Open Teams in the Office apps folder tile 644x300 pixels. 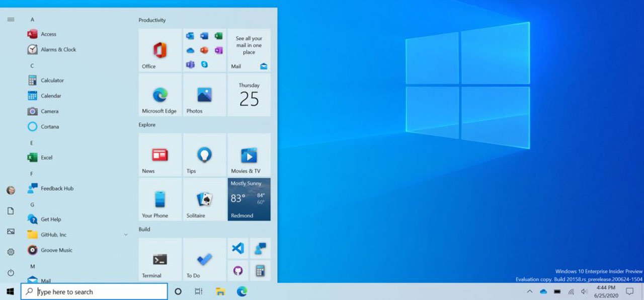click(190, 64)
